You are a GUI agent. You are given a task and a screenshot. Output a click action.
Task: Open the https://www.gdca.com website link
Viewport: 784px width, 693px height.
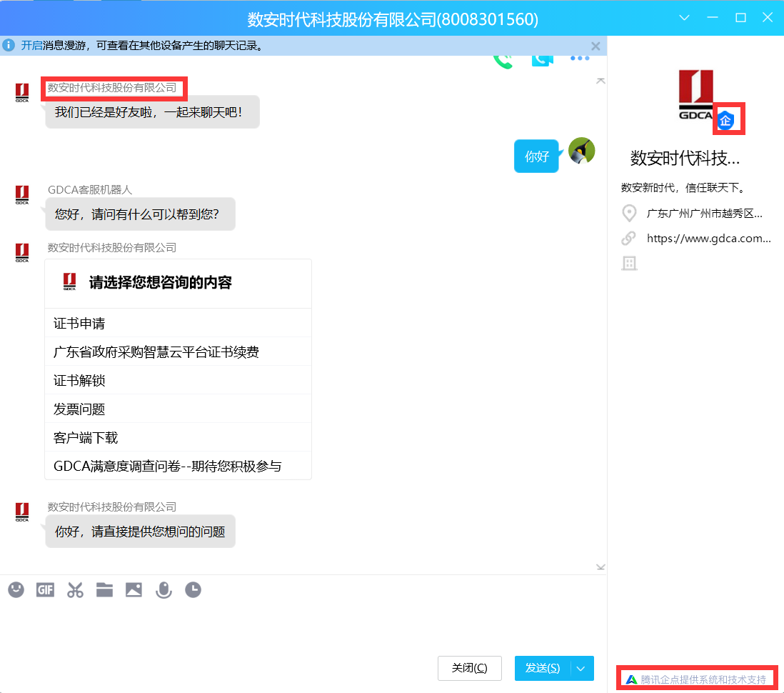(x=708, y=238)
